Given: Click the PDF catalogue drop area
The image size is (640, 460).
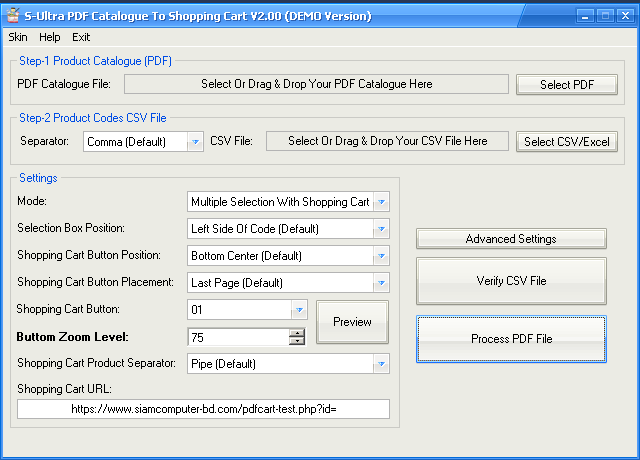Looking at the screenshot, I should tap(316, 84).
